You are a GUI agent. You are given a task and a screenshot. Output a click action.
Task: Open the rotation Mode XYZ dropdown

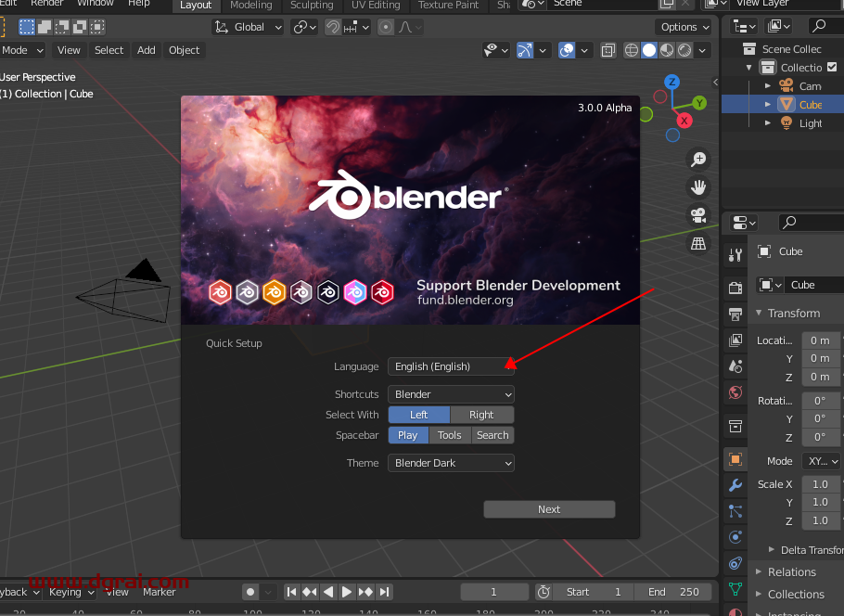coord(821,461)
